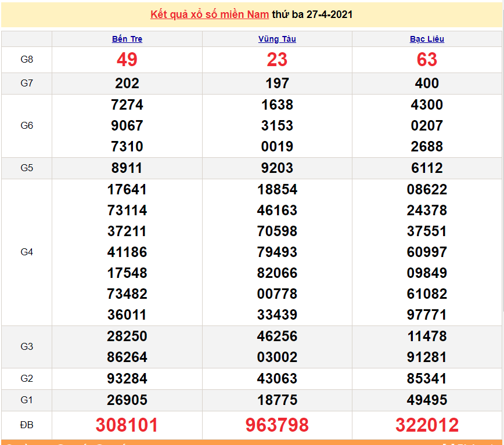Open the 'Kết quả xổ số miền Nam' link

click(x=210, y=15)
